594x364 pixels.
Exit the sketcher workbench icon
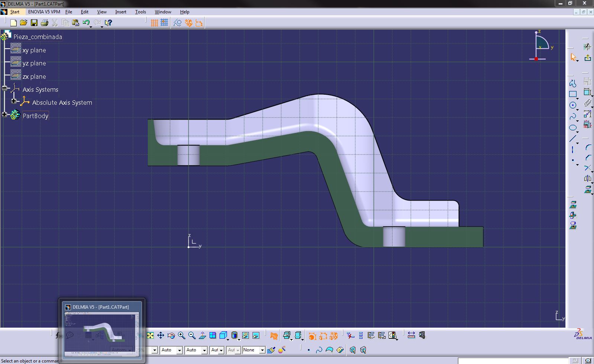pyautogui.click(x=587, y=58)
